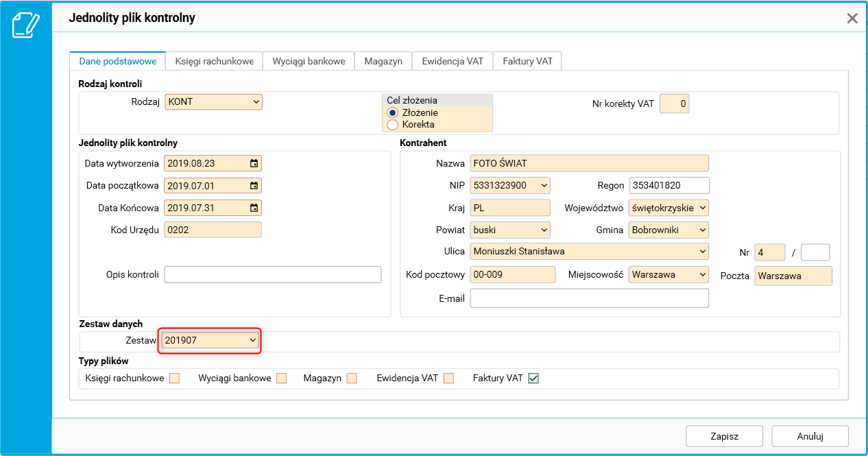This screenshot has height=456, width=868.
Task: Expand the NIP 5331323900 dropdown
Action: [510, 185]
